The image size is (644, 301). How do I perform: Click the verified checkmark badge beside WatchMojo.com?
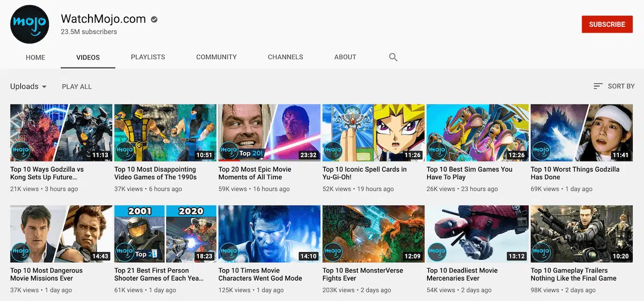[155, 19]
